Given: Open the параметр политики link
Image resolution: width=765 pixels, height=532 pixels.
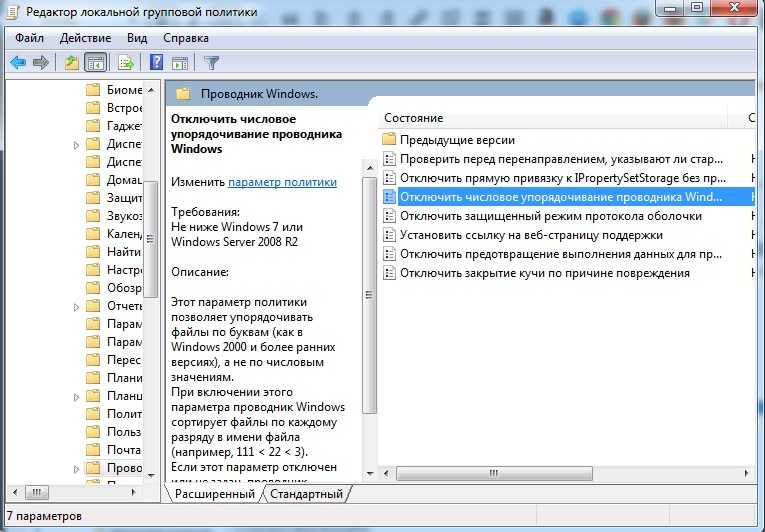Looking at the screenshot, I should click(282, 182).
